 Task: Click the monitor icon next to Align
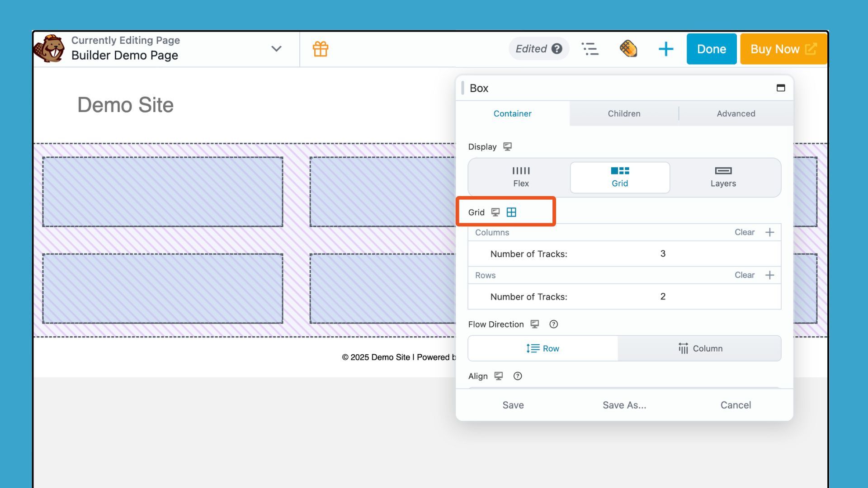coord(499,376)
